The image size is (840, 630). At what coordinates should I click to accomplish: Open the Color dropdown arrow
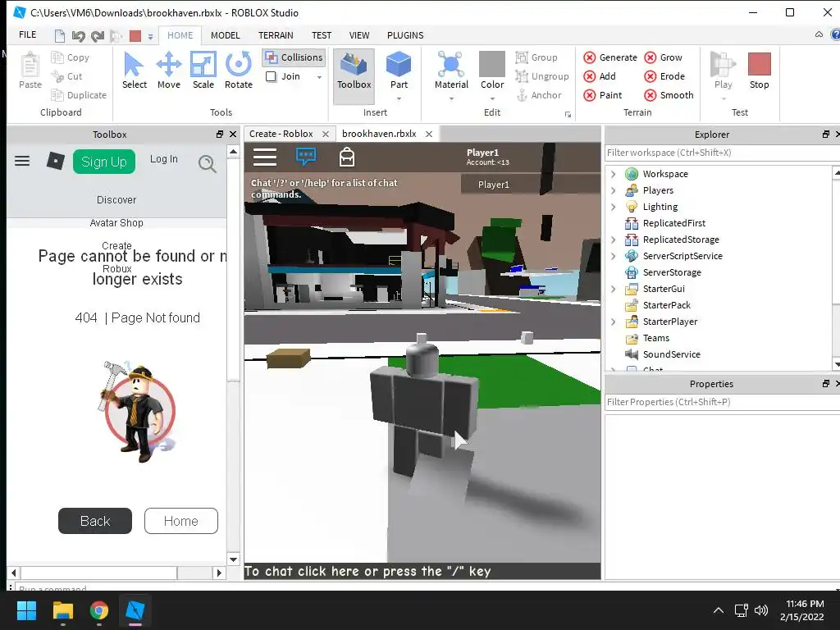[492, 98]
